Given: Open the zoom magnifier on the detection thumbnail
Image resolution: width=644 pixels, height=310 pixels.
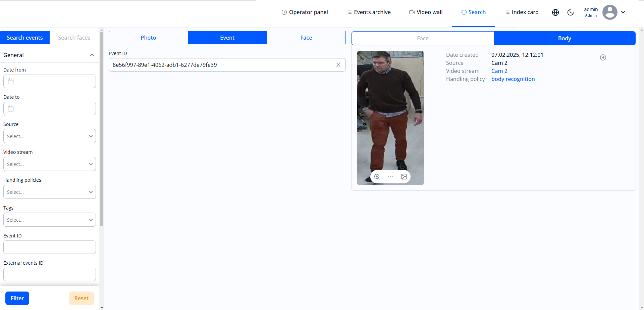Looking at the screenshot, I should click(x=377, y=176).
